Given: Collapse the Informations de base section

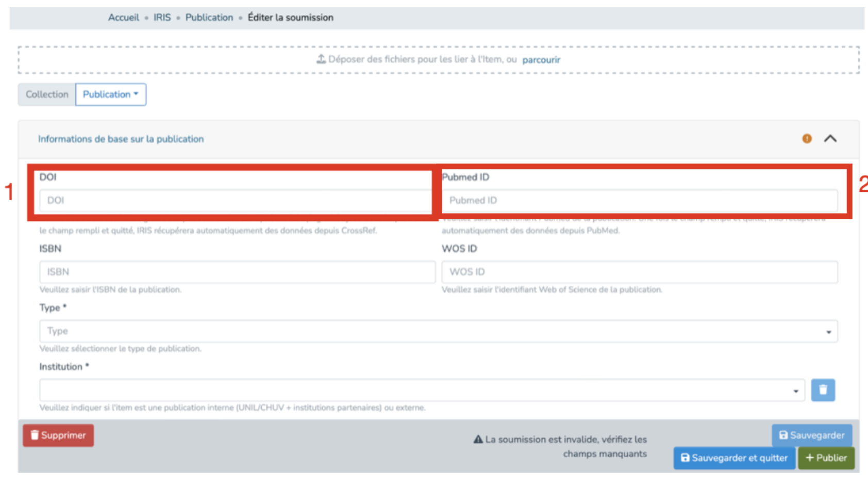Looking at the screenshot, I should click(830, 139).
